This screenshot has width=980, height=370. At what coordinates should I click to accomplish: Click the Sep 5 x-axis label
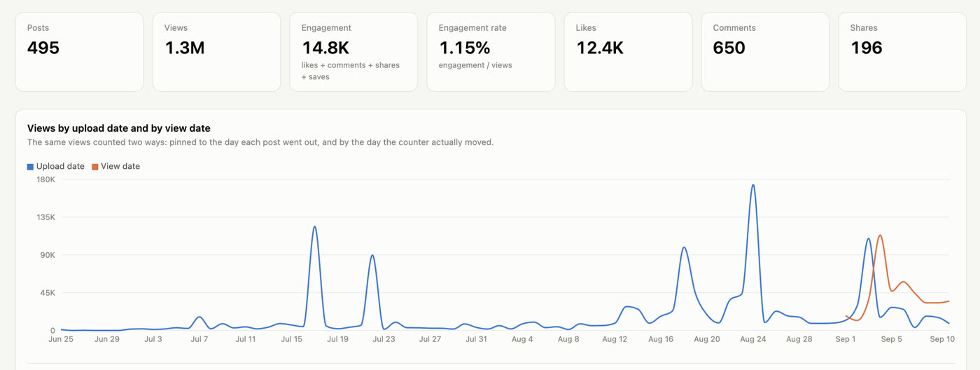coord(892,339)
